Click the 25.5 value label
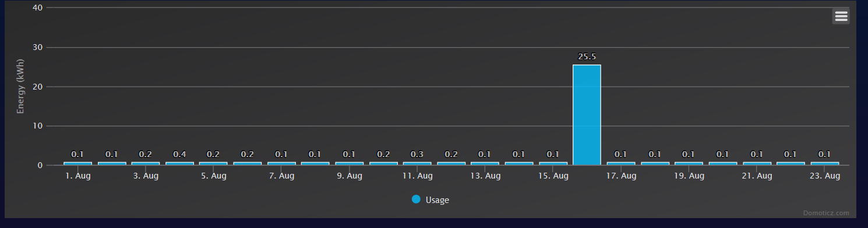 pos(587,56)
